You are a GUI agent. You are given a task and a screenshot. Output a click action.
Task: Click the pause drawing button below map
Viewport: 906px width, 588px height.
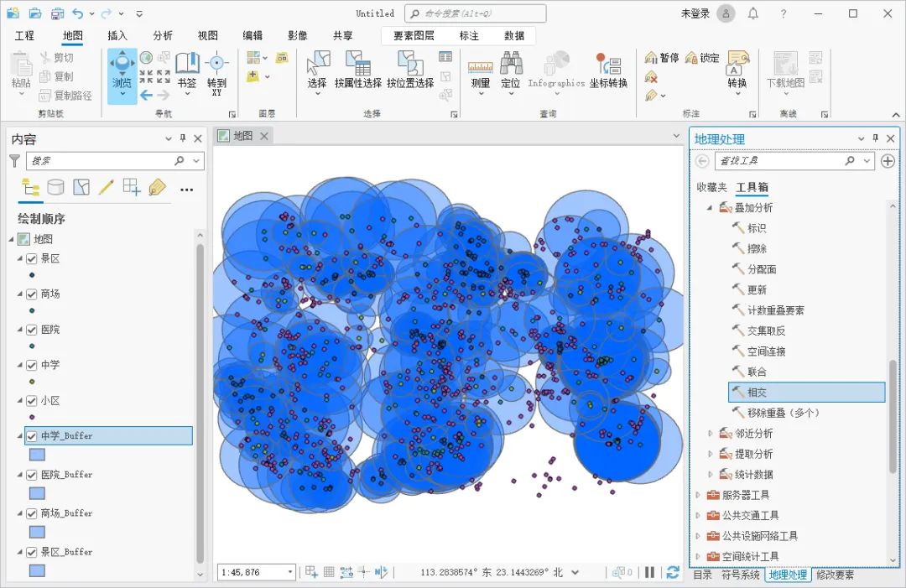click(x=650, y=572)
